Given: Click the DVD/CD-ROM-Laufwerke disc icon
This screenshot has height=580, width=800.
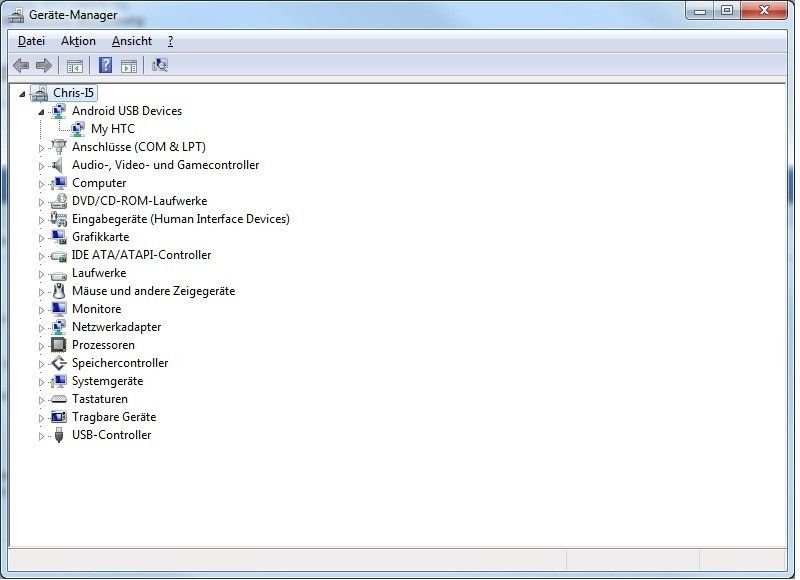Looking at the screenshot, I should click(59, 201).
